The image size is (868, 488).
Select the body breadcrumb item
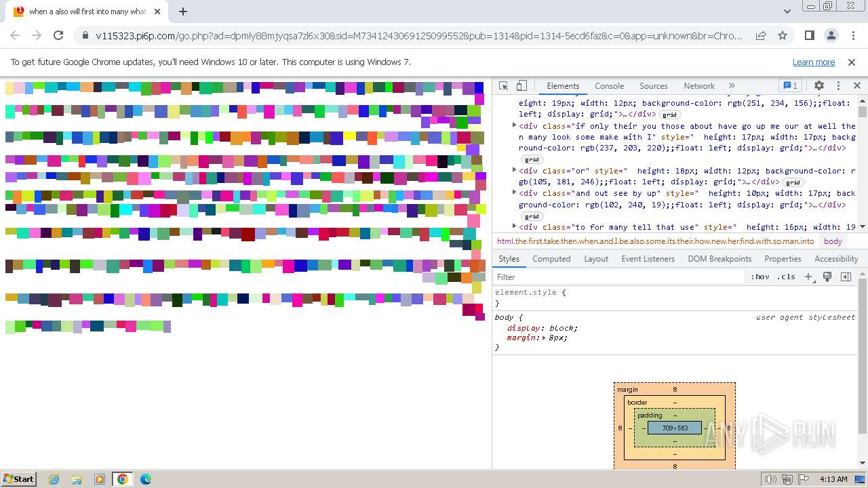tap(833, 241)
